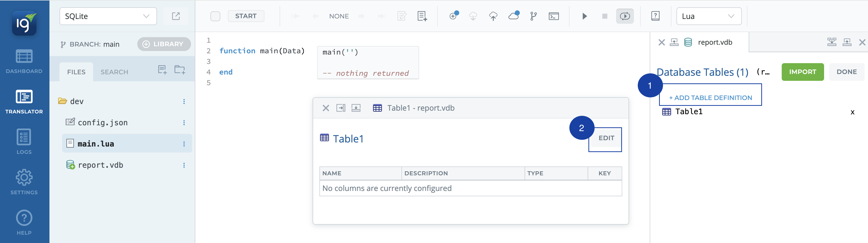Open the Help section

pos(24,223)
